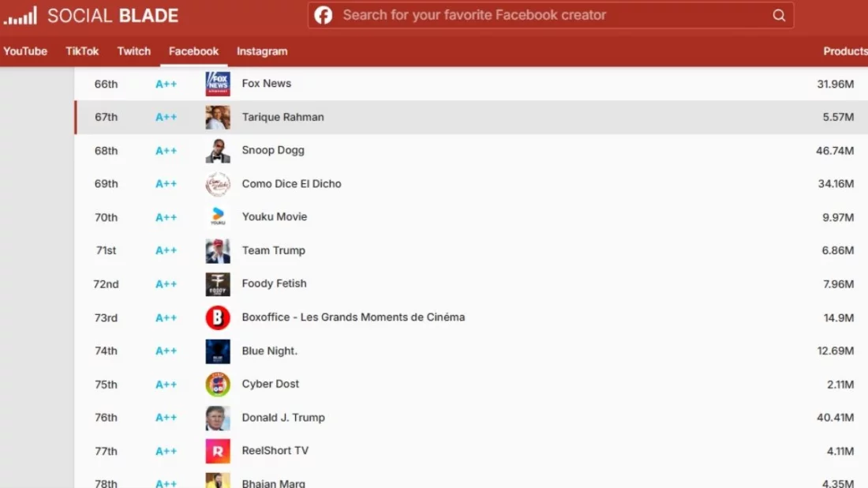Click the Social Blade bar-chart logo icon
Screen dimensions: 868x488
(x=20, y=16)
